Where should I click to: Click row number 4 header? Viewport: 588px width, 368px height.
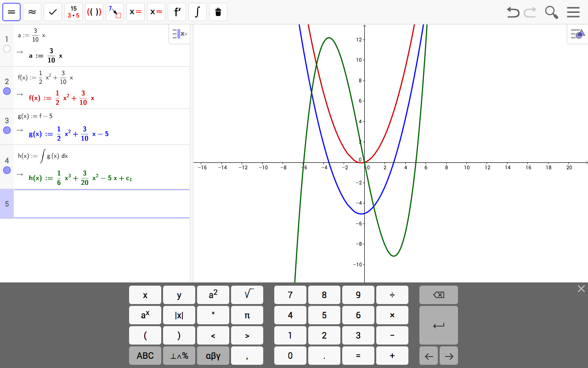pos(6,161)
